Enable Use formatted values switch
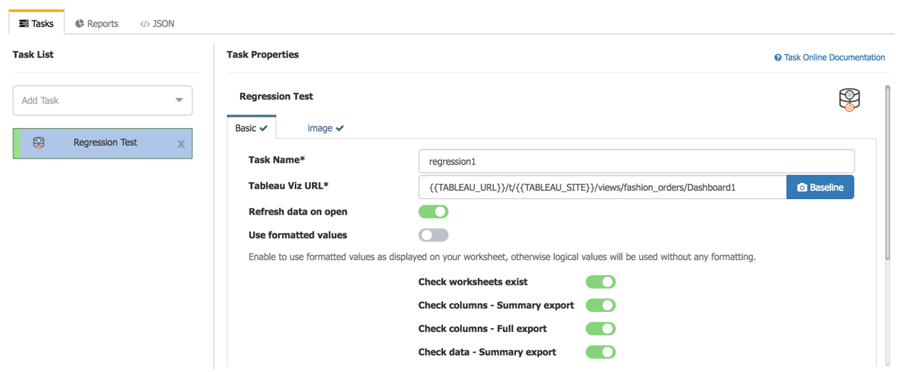The image size is (900, 372). point(433,235)
